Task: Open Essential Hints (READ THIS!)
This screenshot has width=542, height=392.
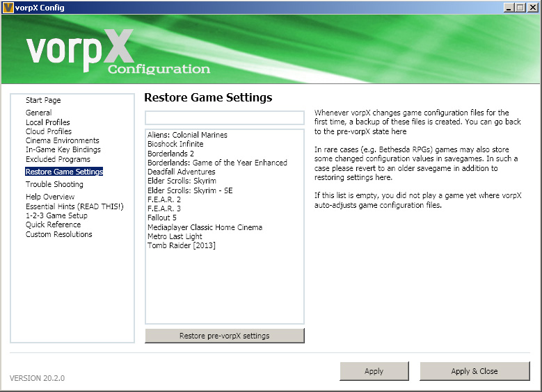Action: pos(74,206)
